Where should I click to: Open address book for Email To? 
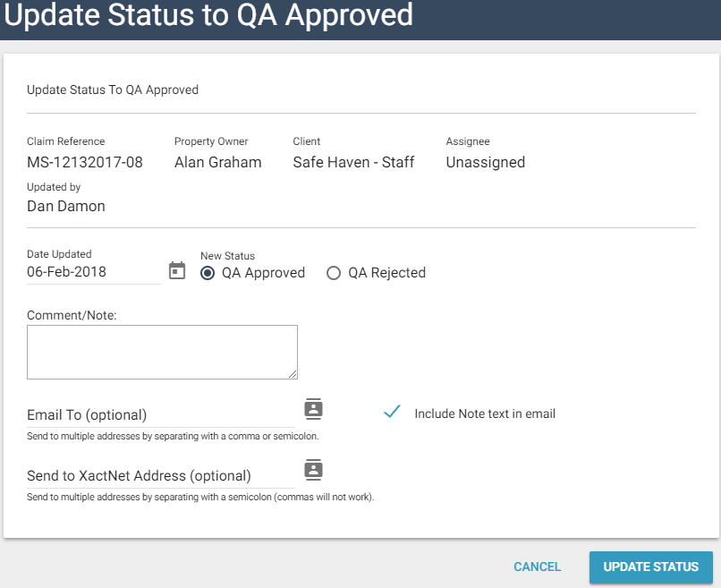point(313,409)
